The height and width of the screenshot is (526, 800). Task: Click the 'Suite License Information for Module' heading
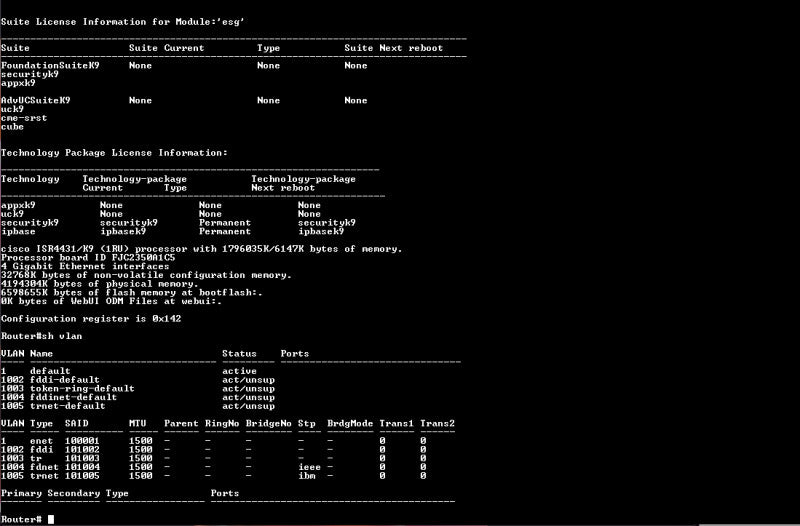pyautogui.click(x=122, y=22)
